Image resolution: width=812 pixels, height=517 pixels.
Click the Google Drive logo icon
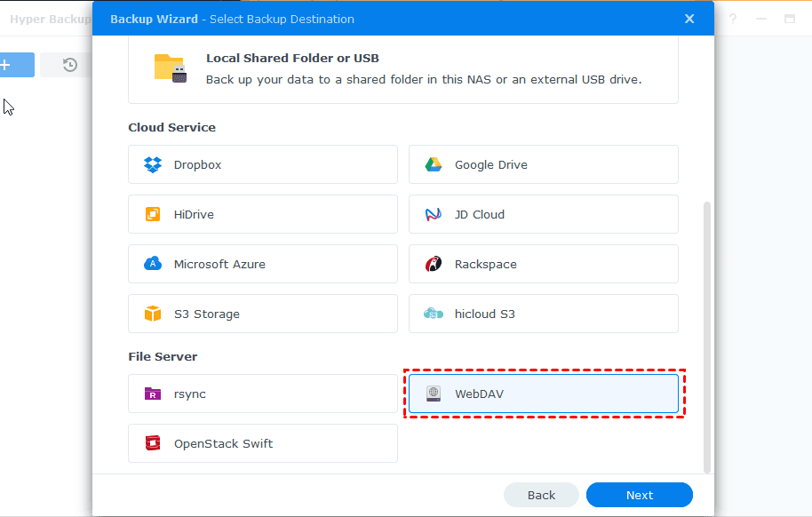point(434,164)
